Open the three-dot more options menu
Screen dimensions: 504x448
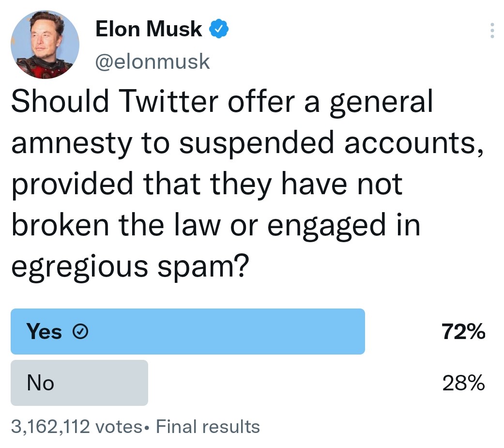click(x=492, y=30)
